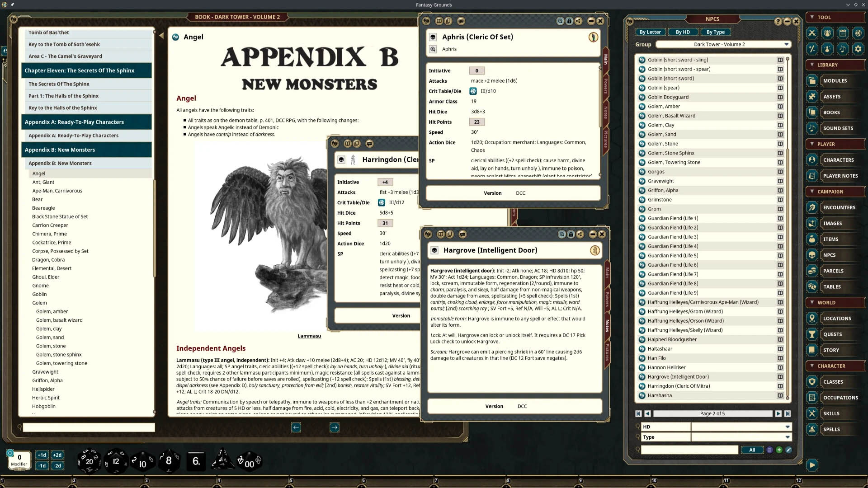Open the Party Sheet tool icon
The width and height of the screenshot is (868, 488).
click(827, 33)
